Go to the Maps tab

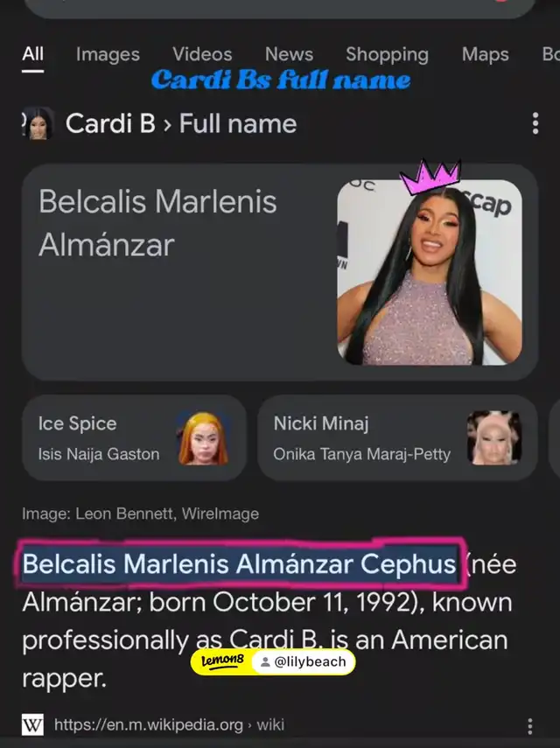485,54
